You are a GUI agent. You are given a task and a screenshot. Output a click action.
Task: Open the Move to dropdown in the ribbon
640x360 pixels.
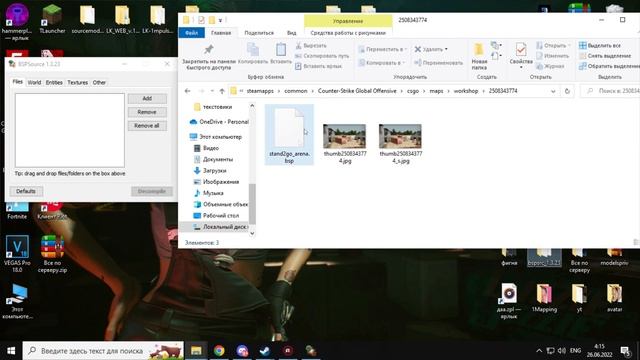(382, 49)
